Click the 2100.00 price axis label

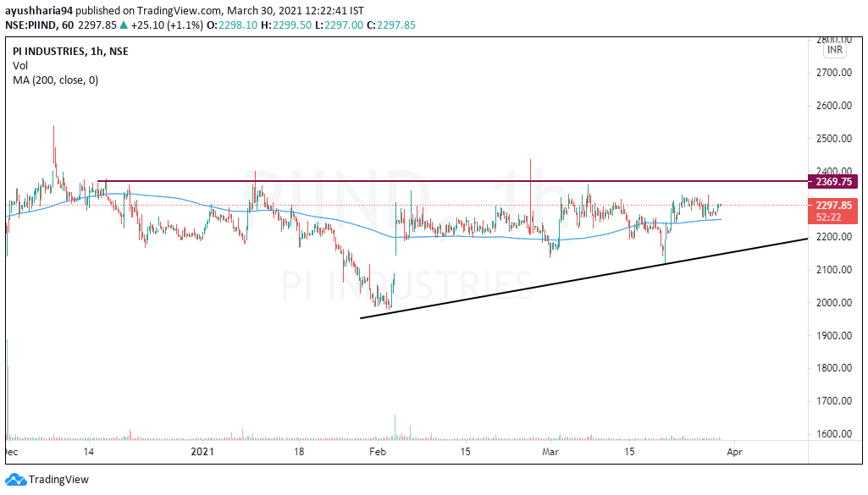[x=833, y=270]
